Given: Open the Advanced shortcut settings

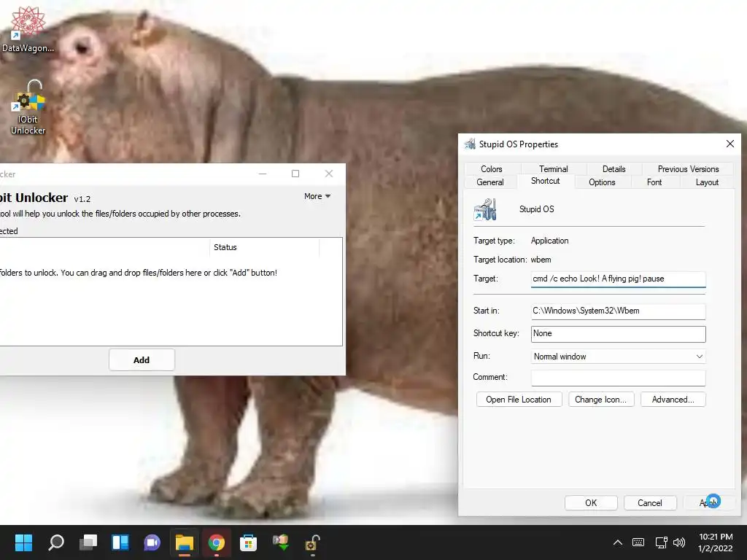Looking at the screenshot, I should click(x=673, y=400).
